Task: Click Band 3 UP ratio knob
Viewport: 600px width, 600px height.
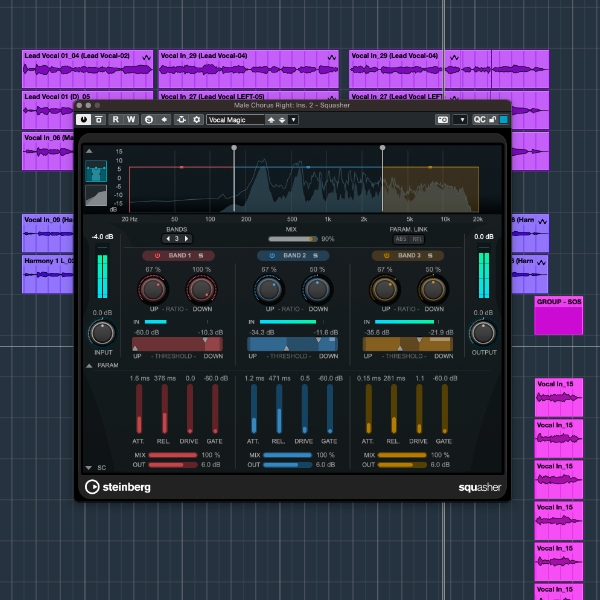Action: click(x=385, y=290)
